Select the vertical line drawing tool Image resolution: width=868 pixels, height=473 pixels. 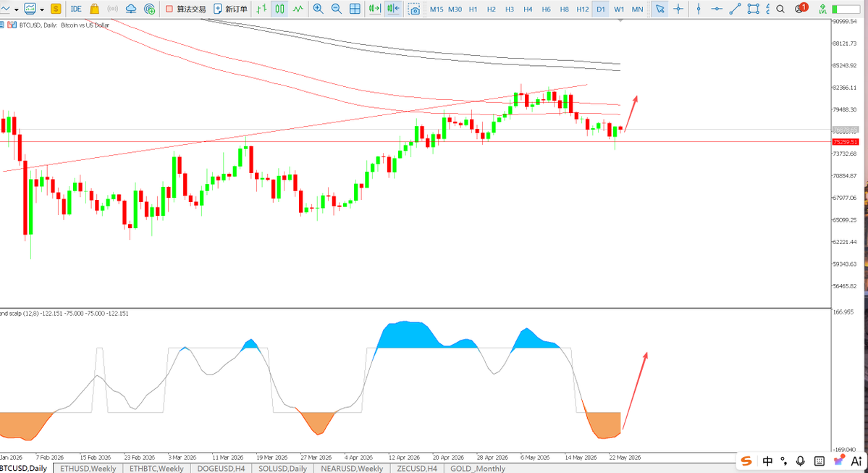(x=699, y=9)
